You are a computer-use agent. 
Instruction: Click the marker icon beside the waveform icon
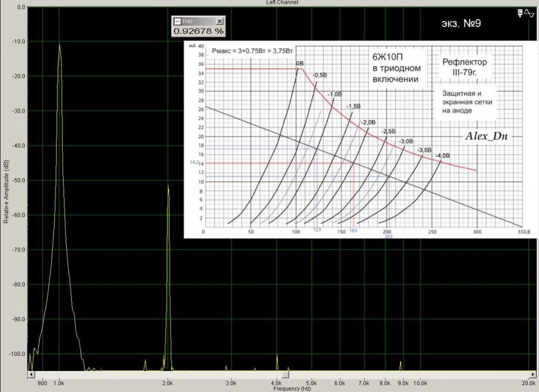(x=521, y=12)
